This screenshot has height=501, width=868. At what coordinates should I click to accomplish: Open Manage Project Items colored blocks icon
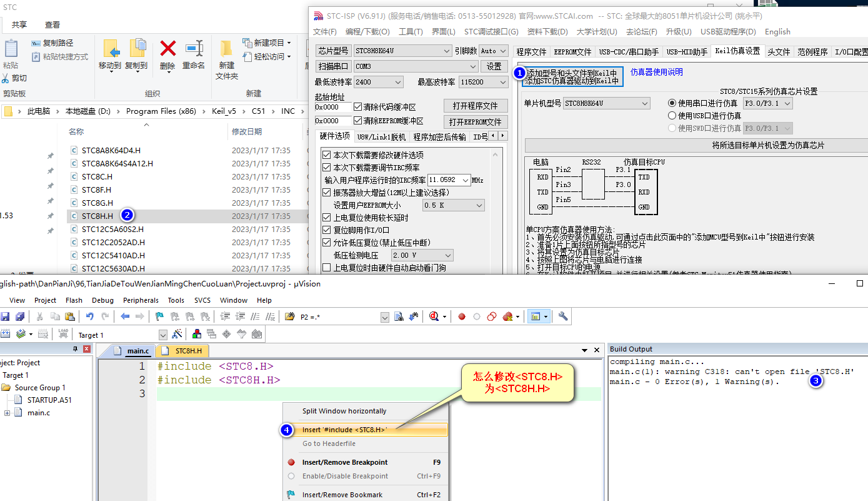point(197,335)
